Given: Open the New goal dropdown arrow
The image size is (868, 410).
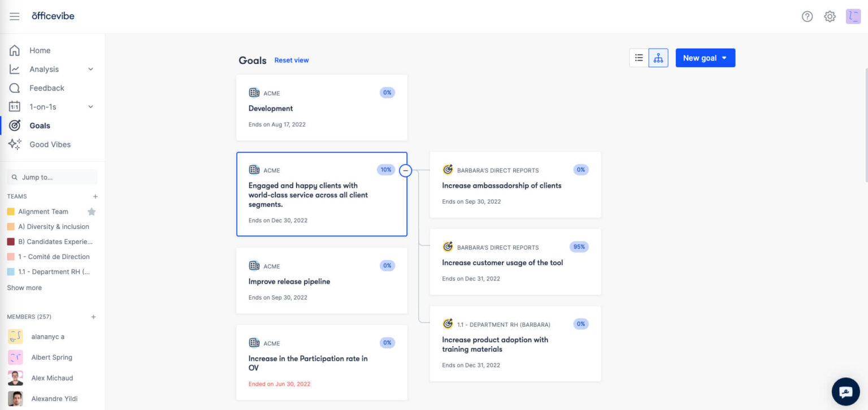Looking at the screenshot, I should (x=725, y=57).
